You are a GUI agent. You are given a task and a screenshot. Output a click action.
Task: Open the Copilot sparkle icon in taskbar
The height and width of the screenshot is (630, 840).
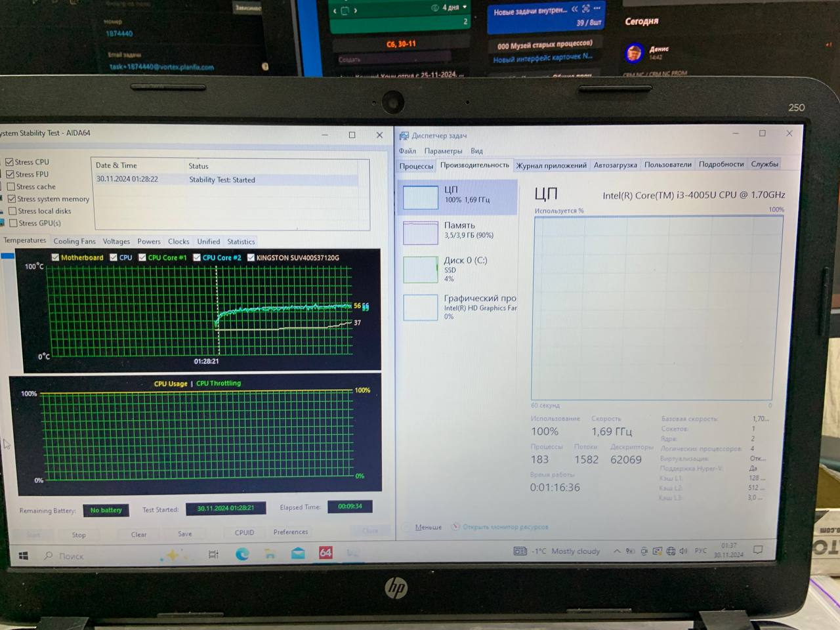[x=173, y=555]
